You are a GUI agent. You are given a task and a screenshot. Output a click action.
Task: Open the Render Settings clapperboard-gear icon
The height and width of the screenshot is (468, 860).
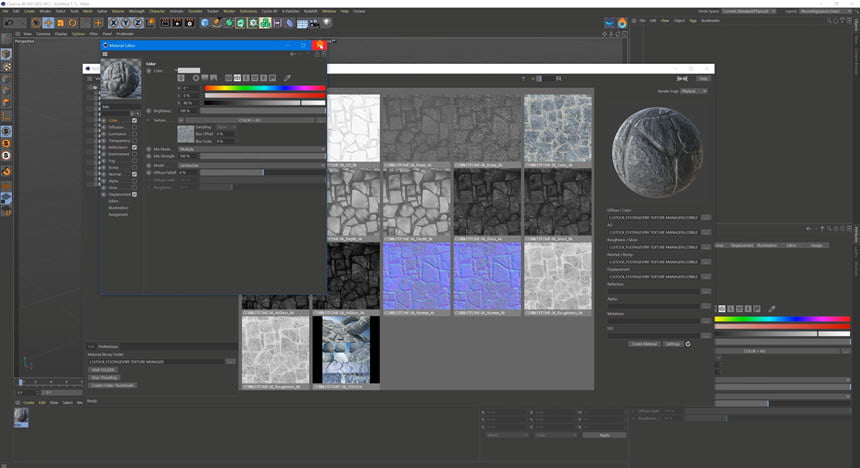coord(189,23)
